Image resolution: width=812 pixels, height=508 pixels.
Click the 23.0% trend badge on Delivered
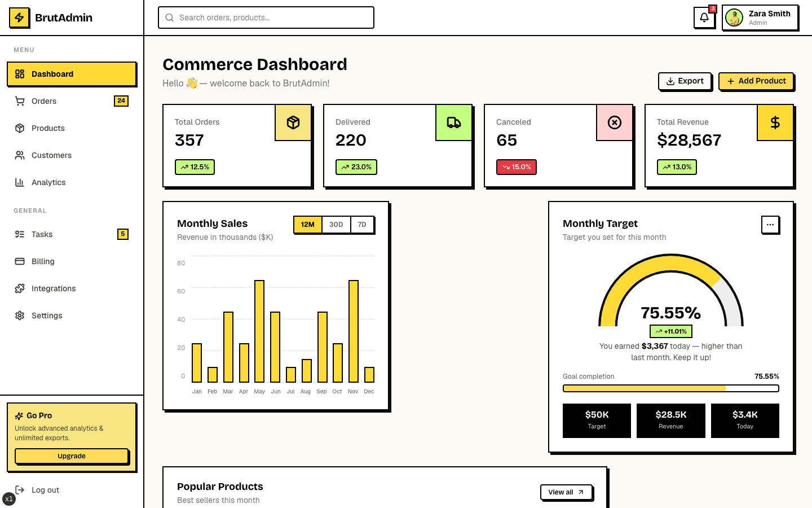click(x=356, y=167)
